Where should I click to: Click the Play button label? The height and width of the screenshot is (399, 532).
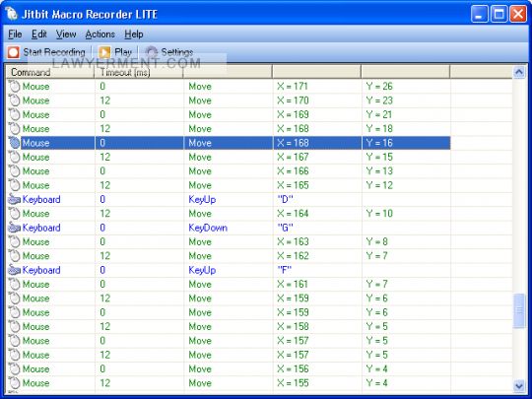tap(123, 52)
